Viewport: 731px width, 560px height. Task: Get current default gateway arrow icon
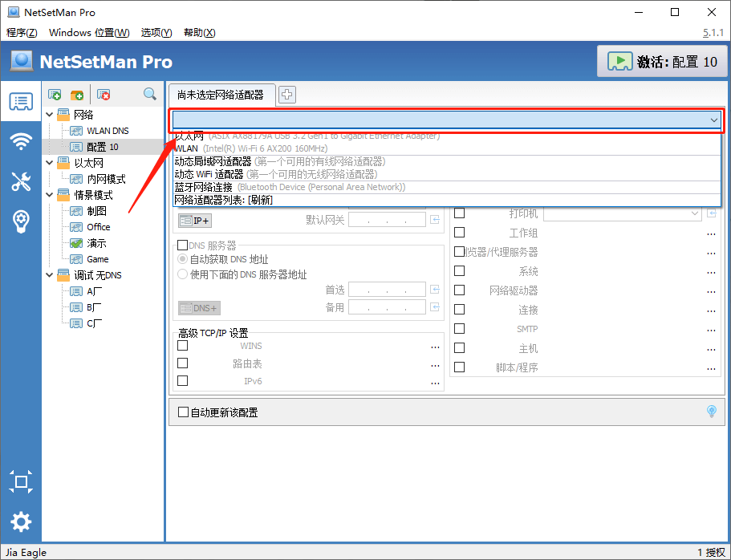tap(435, 220)
